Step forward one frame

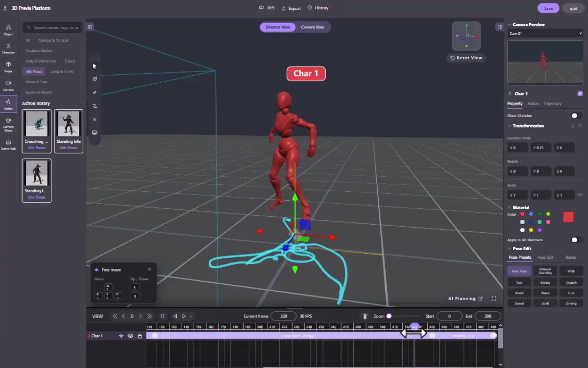(x=141, y=316)
